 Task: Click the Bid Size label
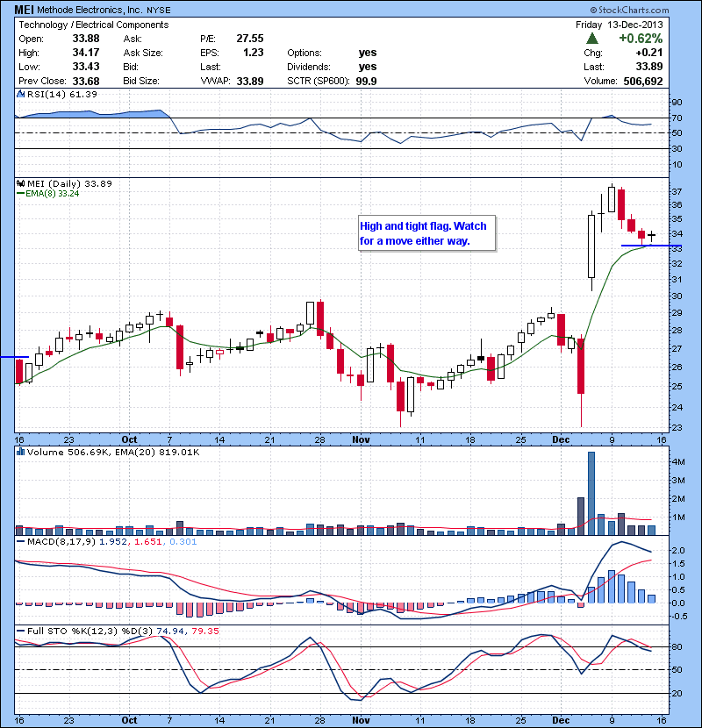pos(141,81)
